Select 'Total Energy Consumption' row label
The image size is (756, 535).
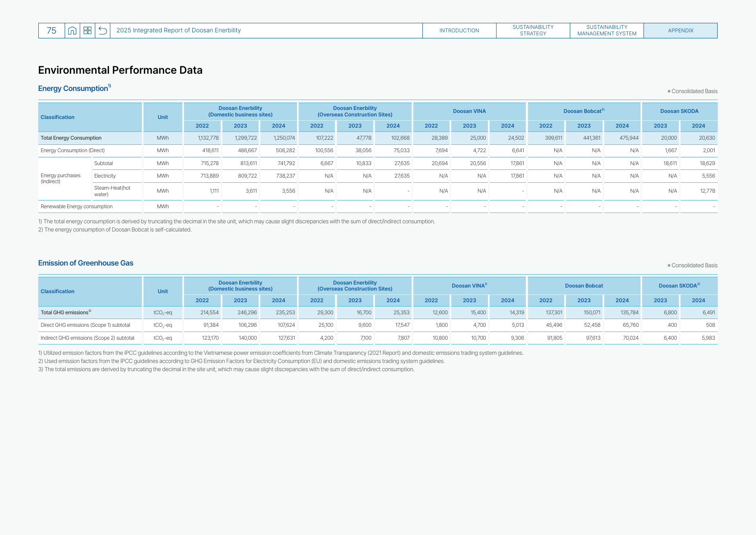tap(71, 138)
